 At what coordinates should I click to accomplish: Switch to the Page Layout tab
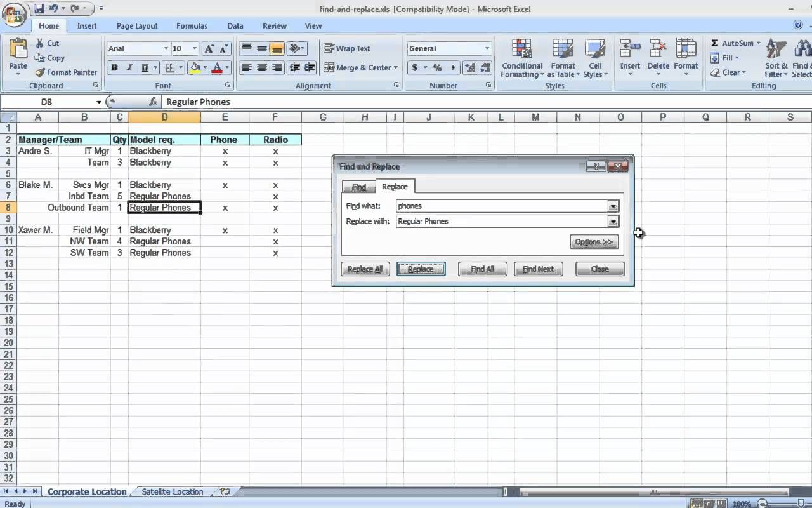[137, 26]
